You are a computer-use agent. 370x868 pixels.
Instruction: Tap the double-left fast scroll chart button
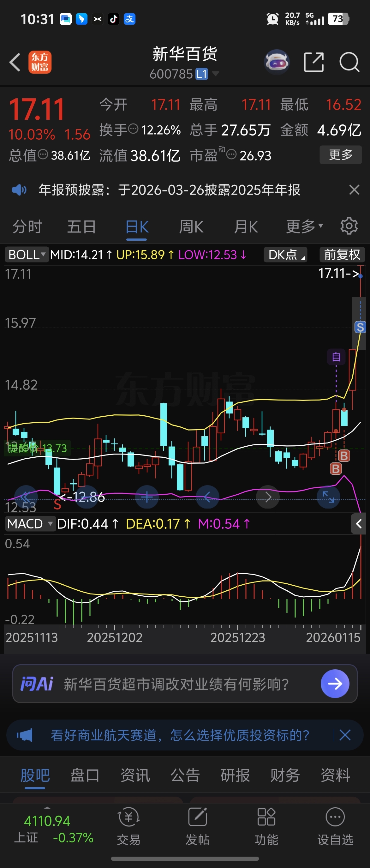[x=25, y=497]
